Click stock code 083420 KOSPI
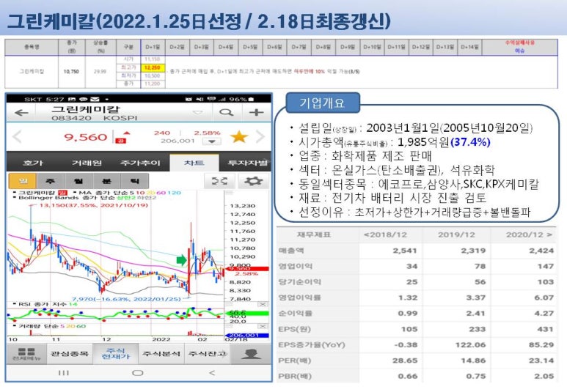 click(x=94, y=118)
